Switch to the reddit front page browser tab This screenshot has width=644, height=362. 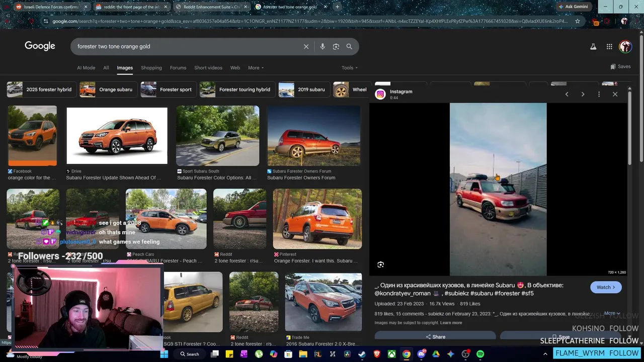[x=131, y=7]
